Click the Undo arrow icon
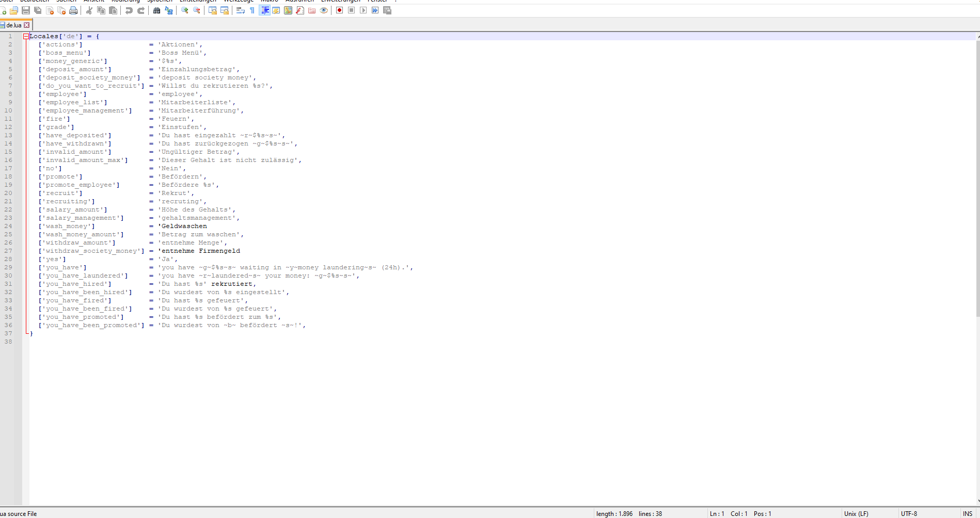 (129, 10)
